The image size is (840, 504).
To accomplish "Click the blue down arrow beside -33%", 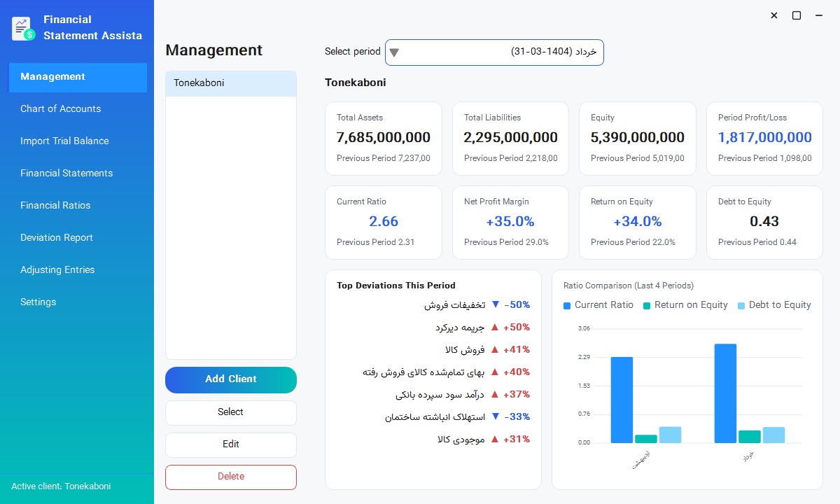I will (x=496, y=416).
